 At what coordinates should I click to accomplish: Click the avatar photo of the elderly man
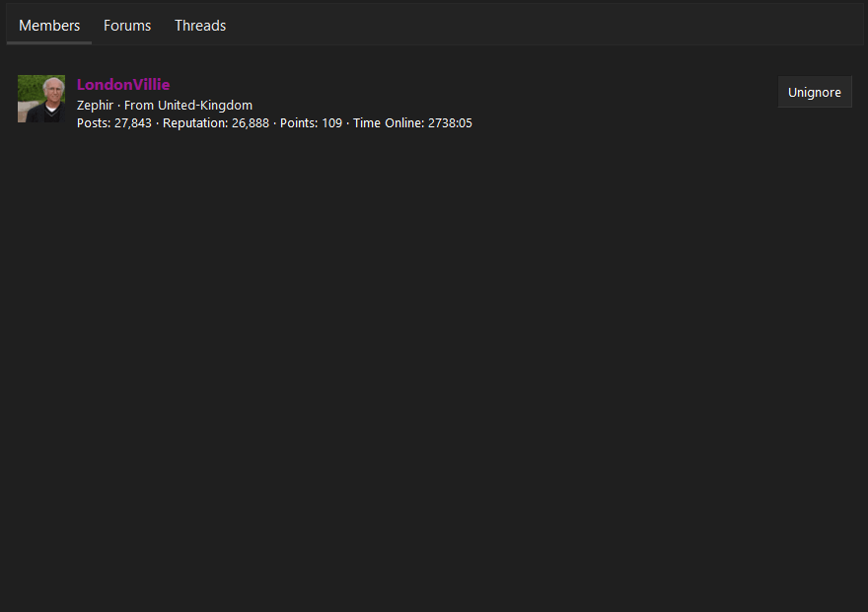pyautogui.click(x=40, y=99)
